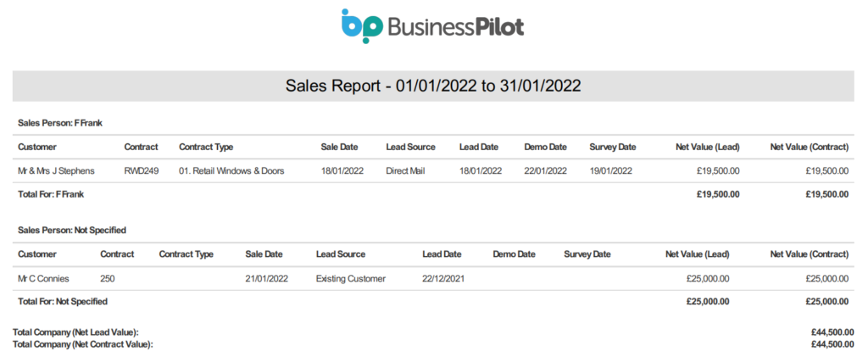868x357 pixels.
Task: Click Total Company (Net Lead Value) label
Action: tap(76, 332)
